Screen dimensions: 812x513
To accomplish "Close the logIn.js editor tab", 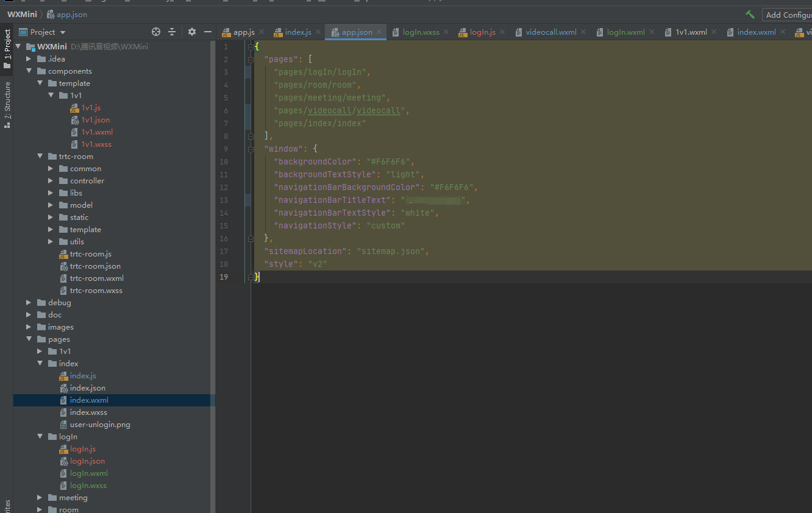I will [x=502, y=32].
